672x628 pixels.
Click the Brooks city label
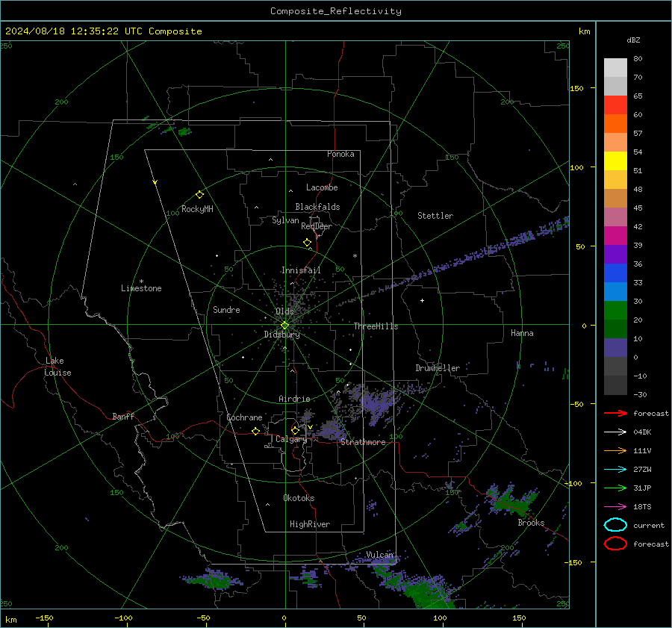(x=531, y=523)
